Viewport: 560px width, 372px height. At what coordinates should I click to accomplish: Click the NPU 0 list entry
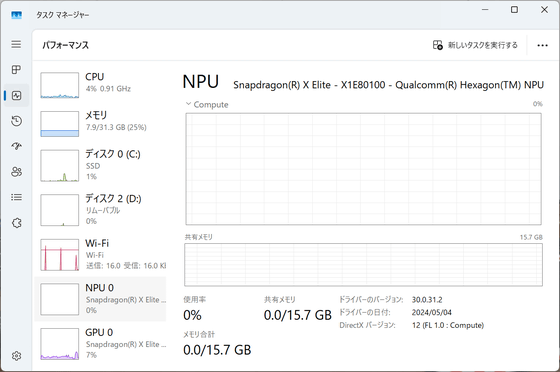click(101, 299)
